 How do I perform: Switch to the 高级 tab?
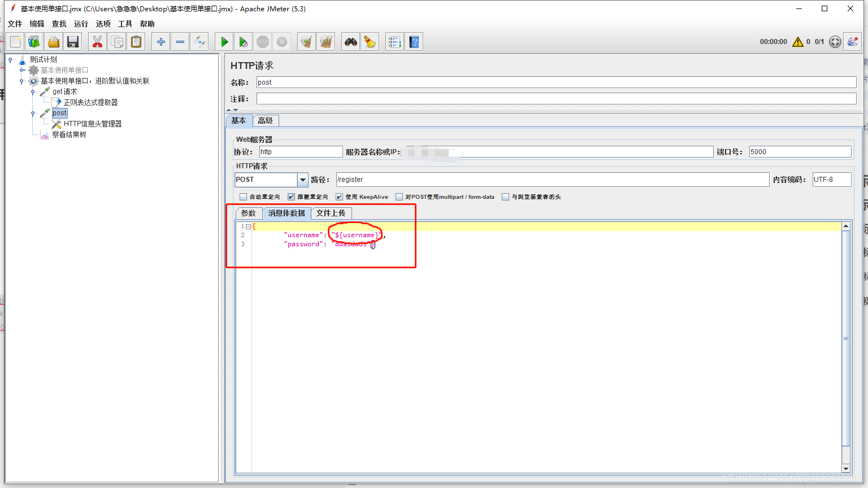tap(266, 120)
